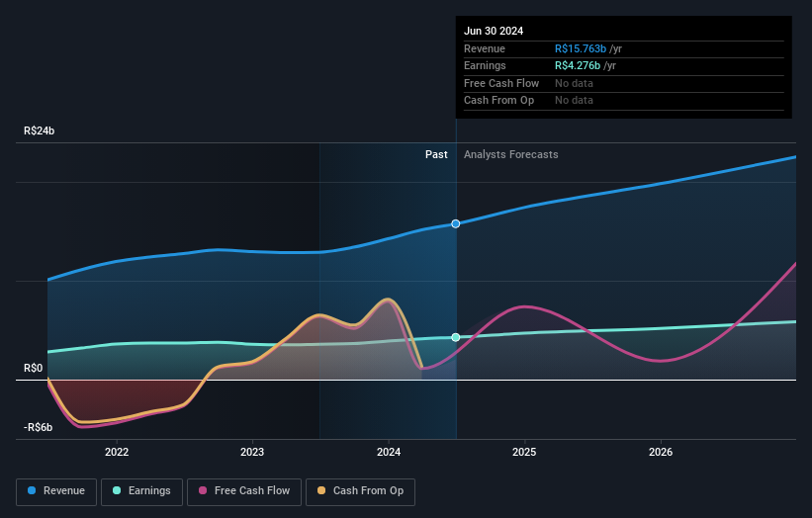
Task: Select the Earnings data point marker on the chart
Action: [456, 337]
